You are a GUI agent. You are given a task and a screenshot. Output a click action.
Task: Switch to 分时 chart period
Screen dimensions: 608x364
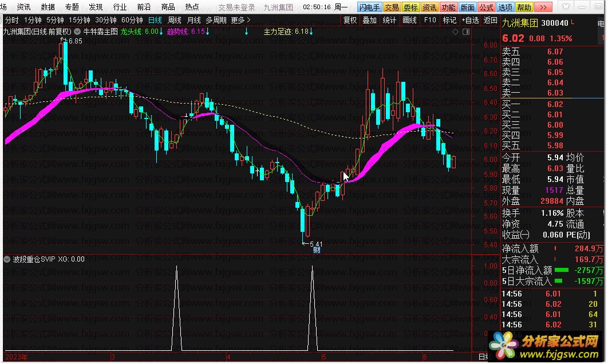[x=11, y=20]
